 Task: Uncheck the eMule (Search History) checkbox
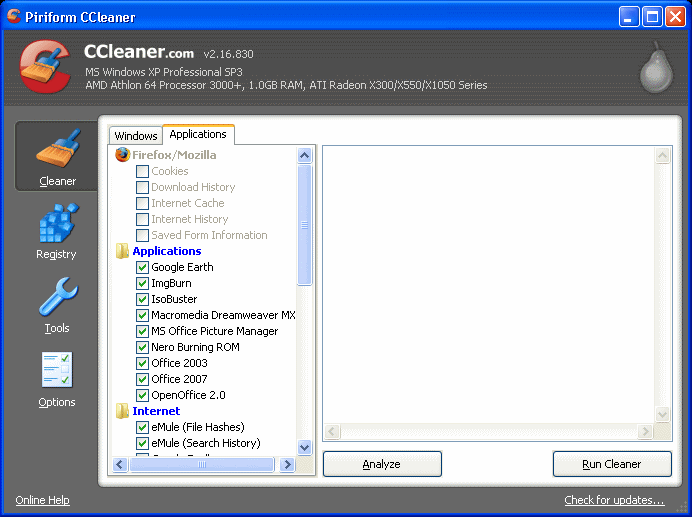click(x=142, y=443)
